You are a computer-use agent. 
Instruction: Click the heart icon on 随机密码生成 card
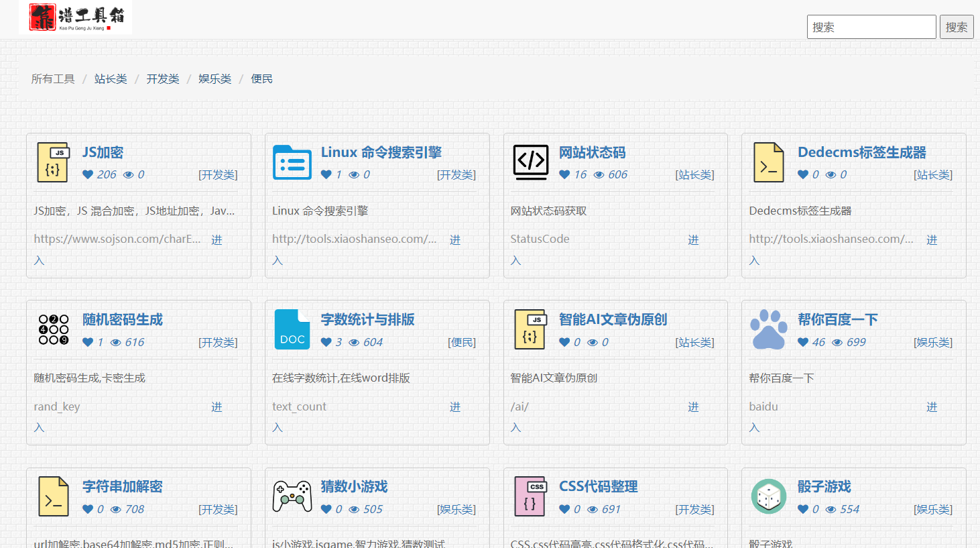tap(88, 342)
